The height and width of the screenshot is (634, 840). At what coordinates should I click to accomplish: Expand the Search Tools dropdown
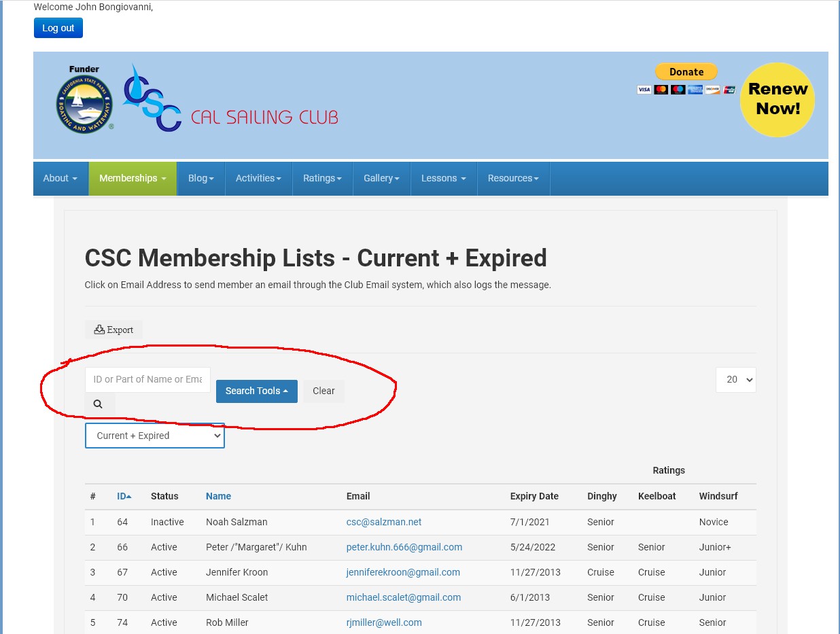[x=257, y=391]
